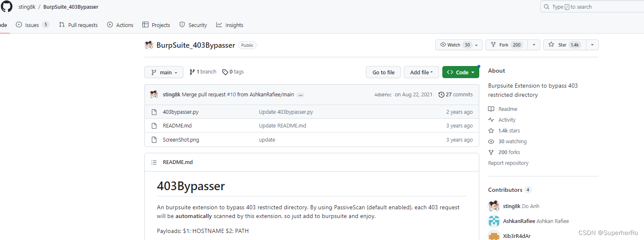Expand the Fork options dropdown arrow
Screen dimensions: 644x240
[534, 45]
